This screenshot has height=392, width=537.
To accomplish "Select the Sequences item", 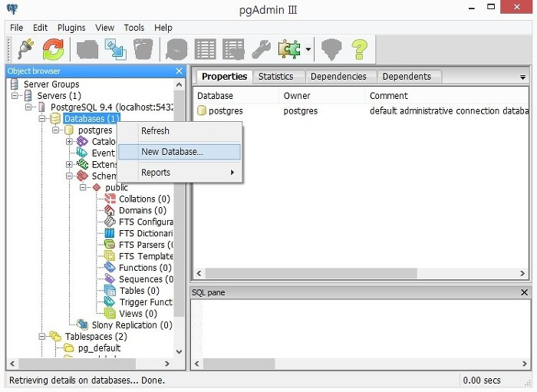I will pos(146,279).
